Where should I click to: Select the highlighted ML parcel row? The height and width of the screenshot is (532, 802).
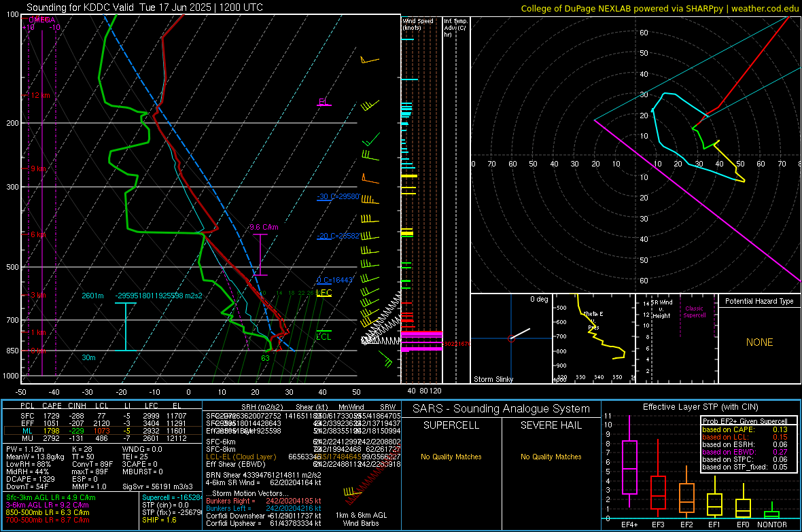(103, 431)
